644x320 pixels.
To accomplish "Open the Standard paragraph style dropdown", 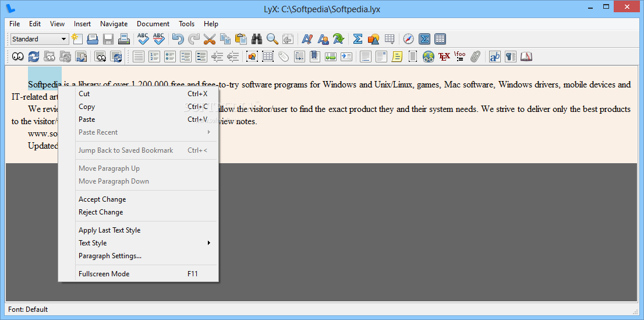I will [x=40, y=39].
